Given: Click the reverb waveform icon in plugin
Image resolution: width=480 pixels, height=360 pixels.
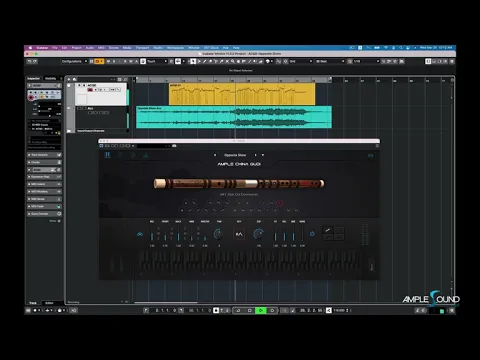Looking at the screenshot, I should 239,234.
